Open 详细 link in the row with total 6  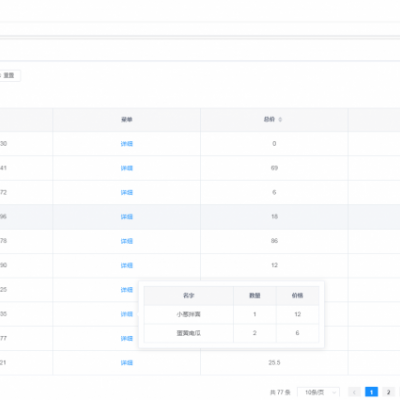(x=127, y=192)
